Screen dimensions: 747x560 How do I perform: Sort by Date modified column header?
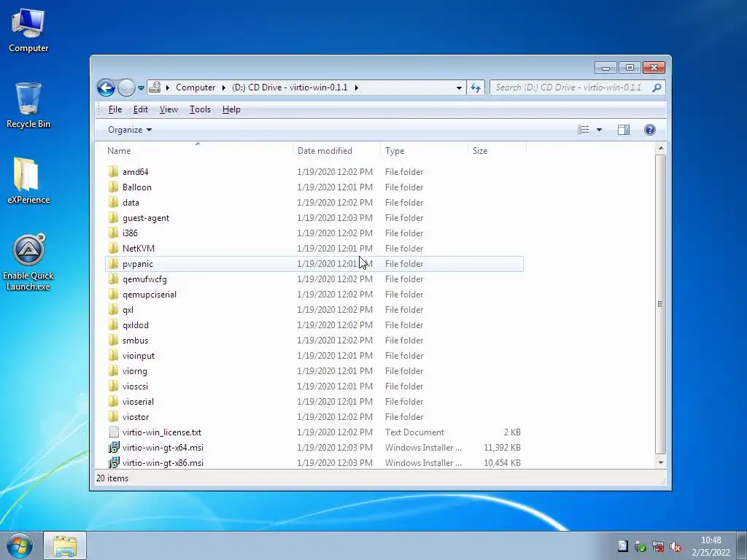pyautogui.click(x=336, y=150)
